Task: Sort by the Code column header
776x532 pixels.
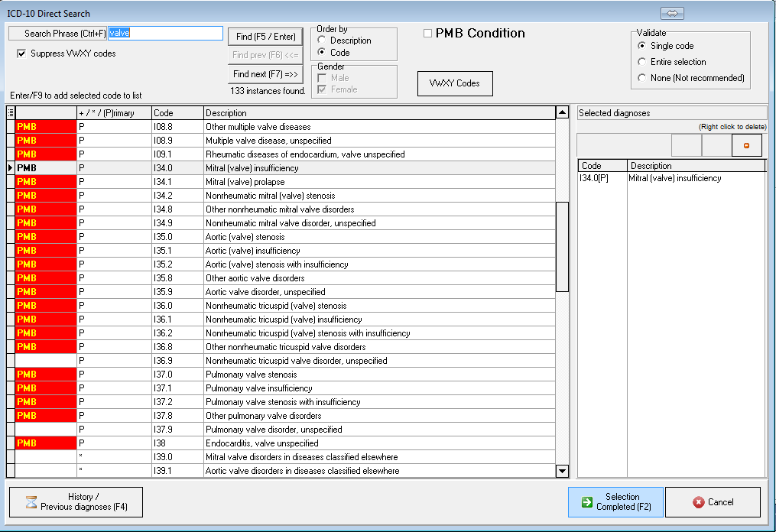Action: (x=177, y=113)
